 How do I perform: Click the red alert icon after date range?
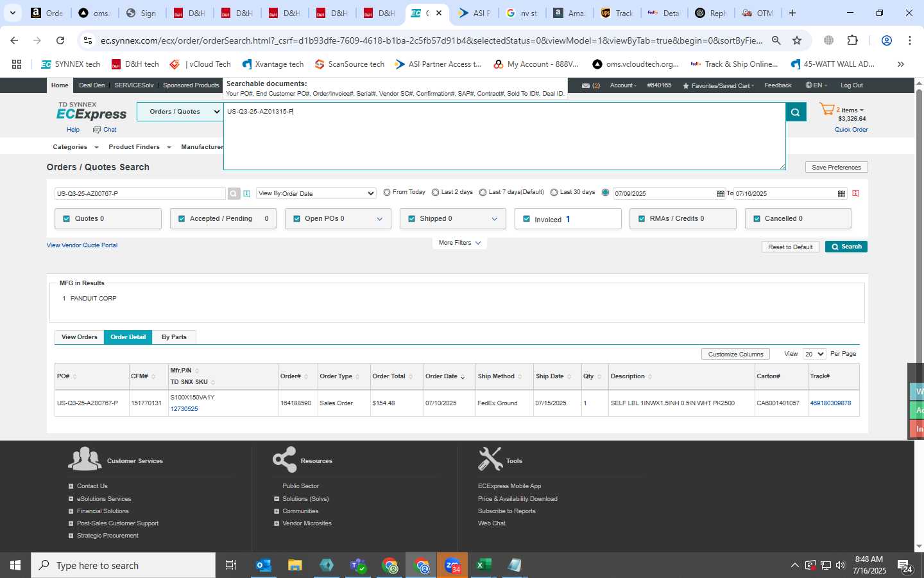(855, 193)
